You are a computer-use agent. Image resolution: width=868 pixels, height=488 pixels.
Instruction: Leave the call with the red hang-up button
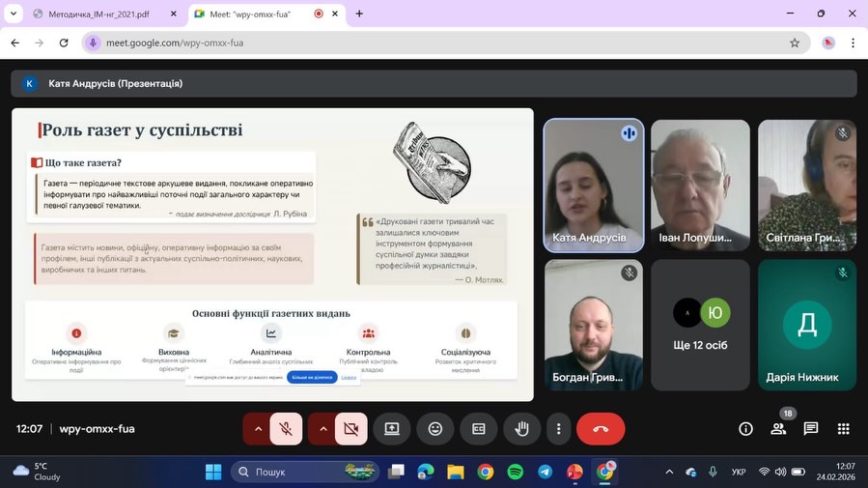coord(601,429)
